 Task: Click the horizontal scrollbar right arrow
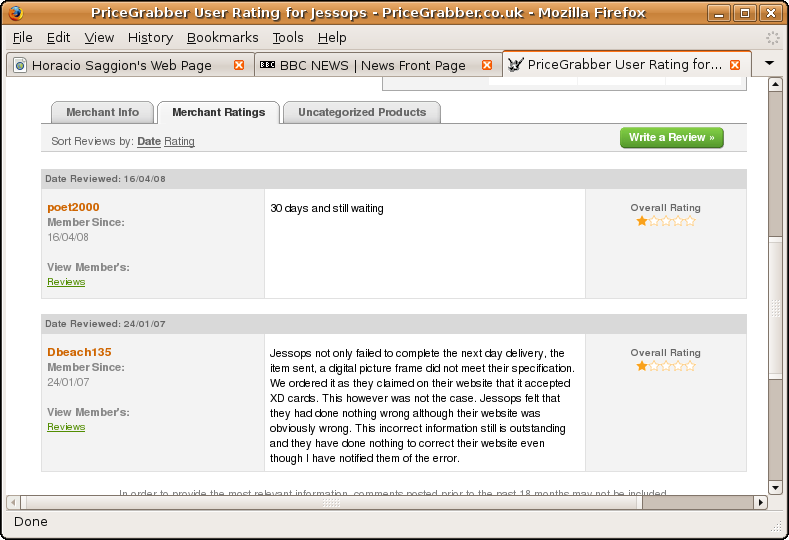click(x=761, y=502)
